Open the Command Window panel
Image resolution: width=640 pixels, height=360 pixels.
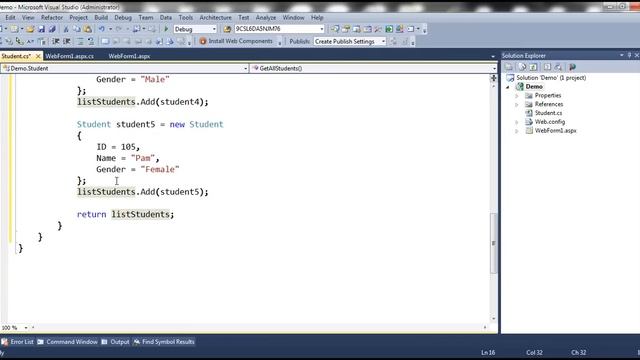pos(67,342)
